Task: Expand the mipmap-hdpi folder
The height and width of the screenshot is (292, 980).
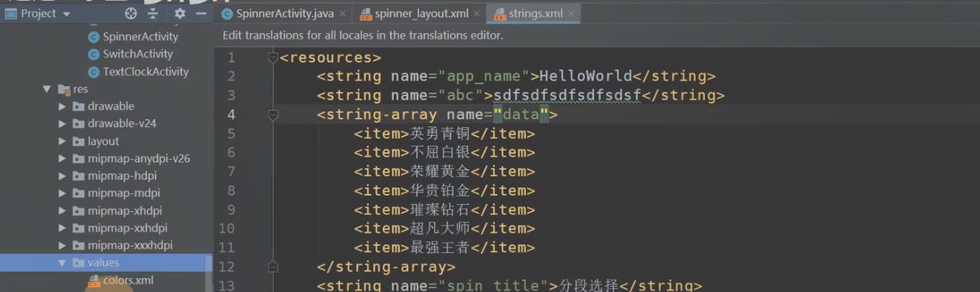Action: pyautogui.click(x=63, y=176)
